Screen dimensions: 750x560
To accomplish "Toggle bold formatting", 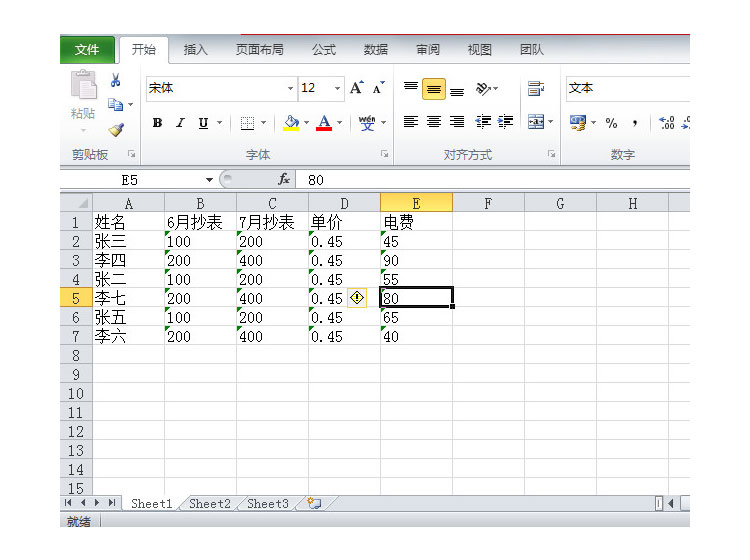I will [x=157, y=123].
